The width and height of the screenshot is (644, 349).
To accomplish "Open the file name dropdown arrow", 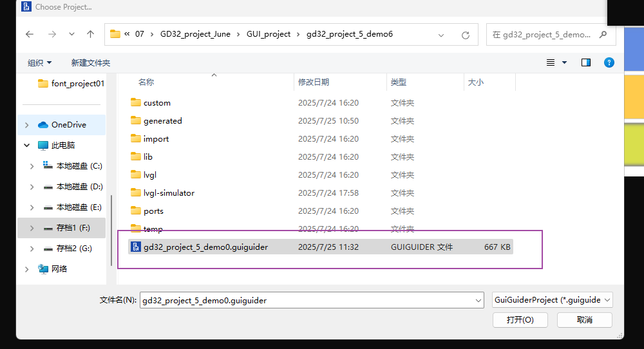I will point(478,301).
